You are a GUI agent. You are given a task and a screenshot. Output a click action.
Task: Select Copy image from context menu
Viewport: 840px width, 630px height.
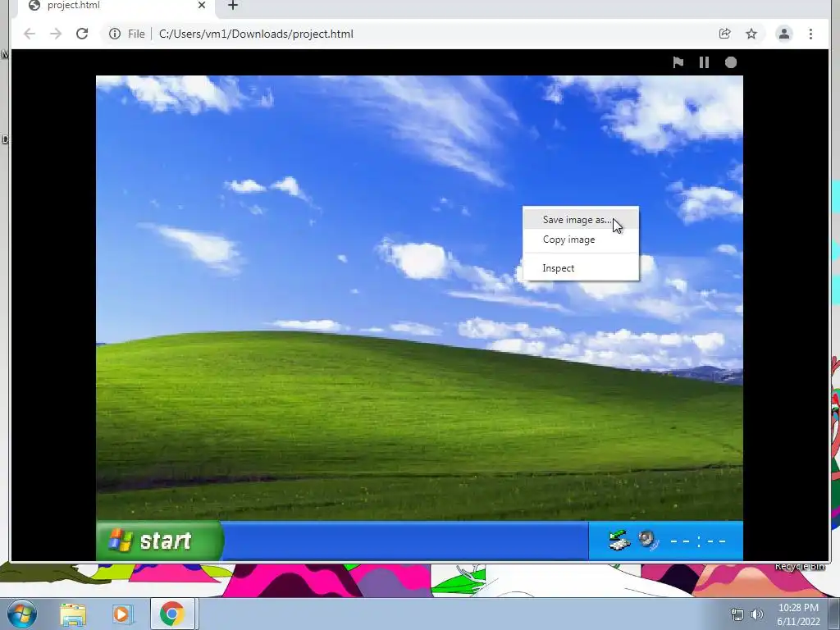click(581, 240)
